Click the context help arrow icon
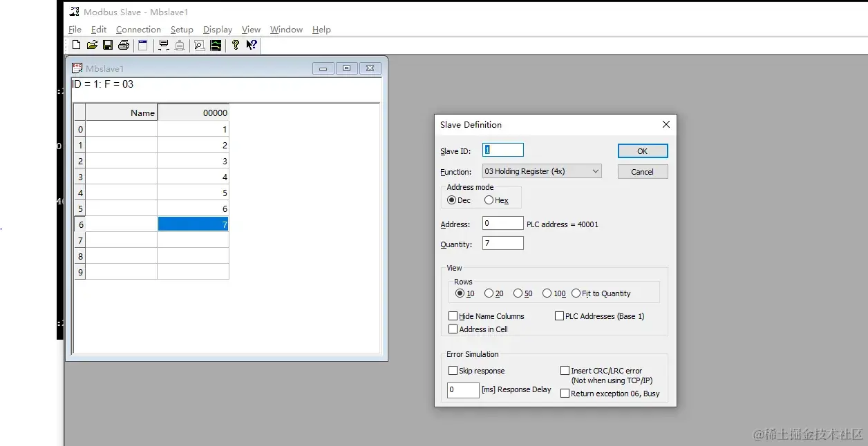 coord(252,46)
